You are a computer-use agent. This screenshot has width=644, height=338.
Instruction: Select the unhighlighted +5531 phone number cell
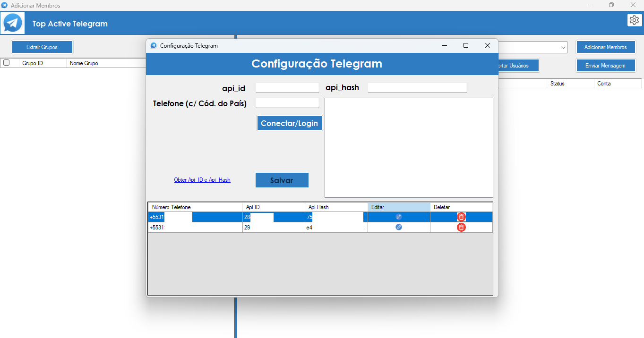click(x=196, y=227)
